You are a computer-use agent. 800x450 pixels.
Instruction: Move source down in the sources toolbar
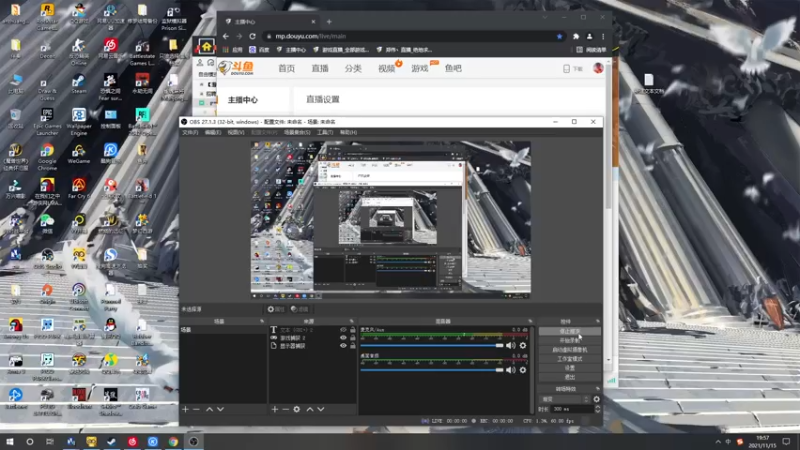(x=321, y=409)
